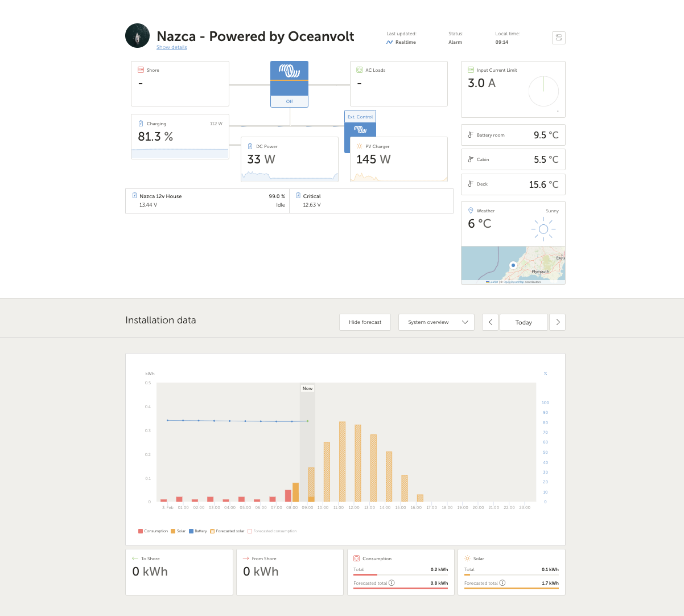This screenshot has width=684, height=616.
Task: Open the System overview dropdown
Action: 436,322
